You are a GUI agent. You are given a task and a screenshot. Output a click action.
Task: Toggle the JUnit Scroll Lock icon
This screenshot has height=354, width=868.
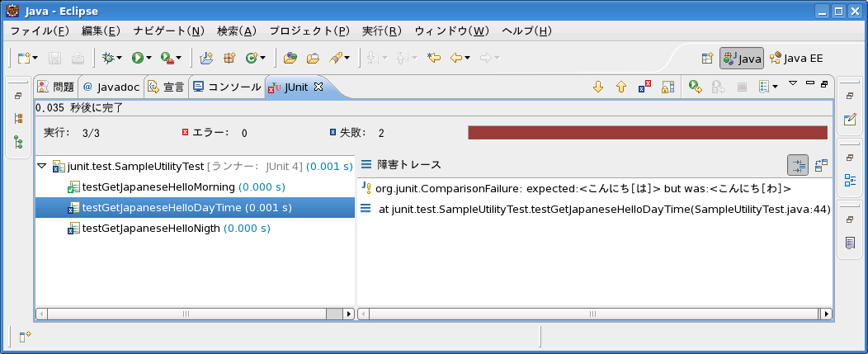[668, 87]
